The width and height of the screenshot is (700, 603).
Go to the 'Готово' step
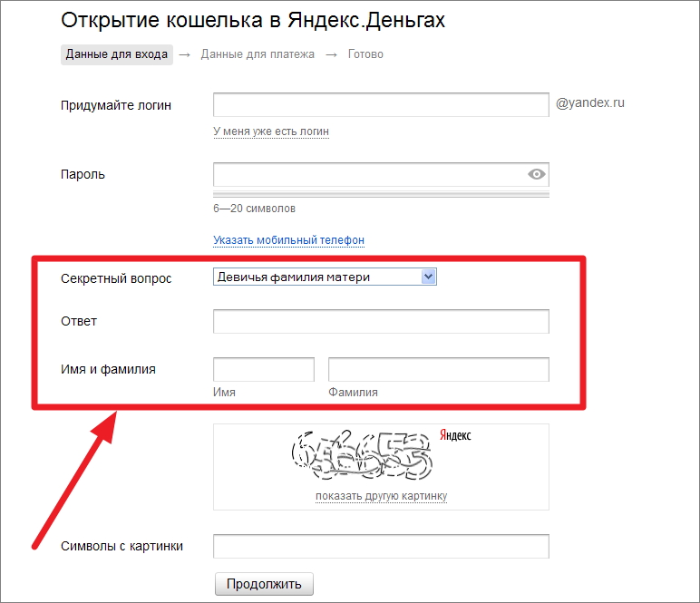tap(365, 54)
